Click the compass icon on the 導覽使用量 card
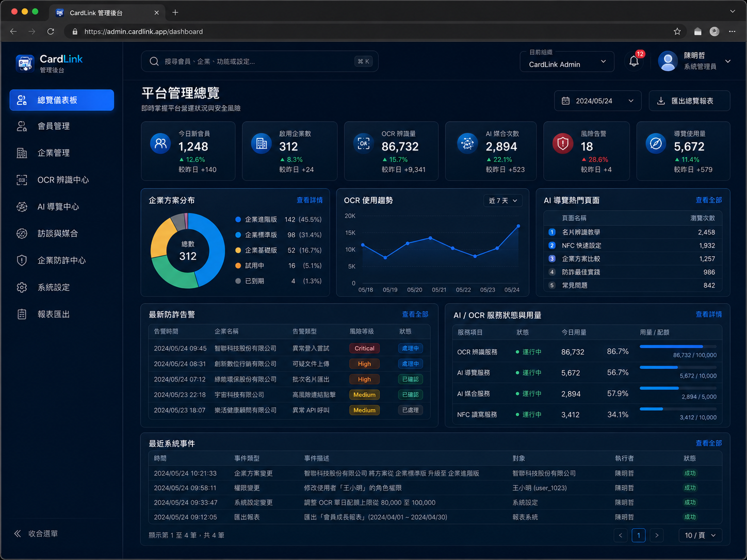Viewport: 747px width, 560px height. click(656, 143)
